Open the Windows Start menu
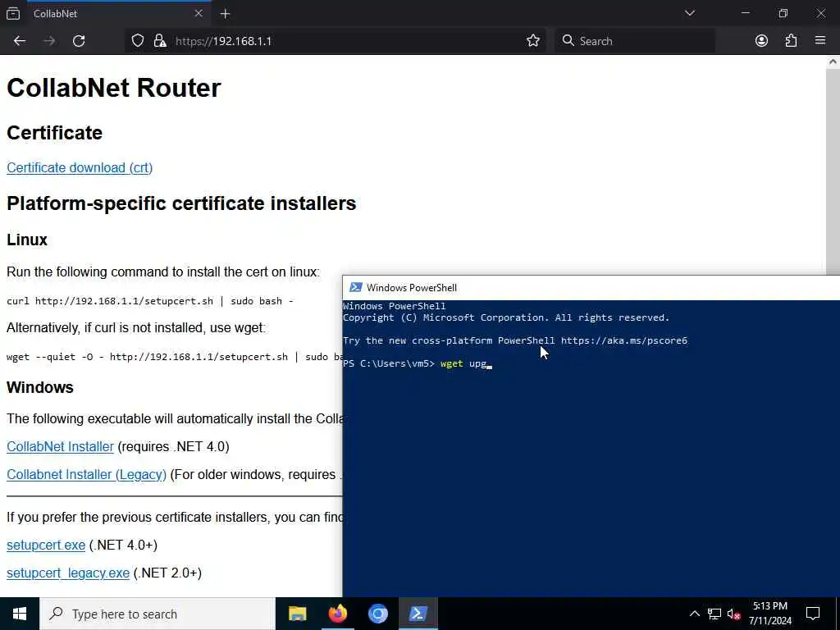The height and width of the screenshot is (630, 840). 20,614
